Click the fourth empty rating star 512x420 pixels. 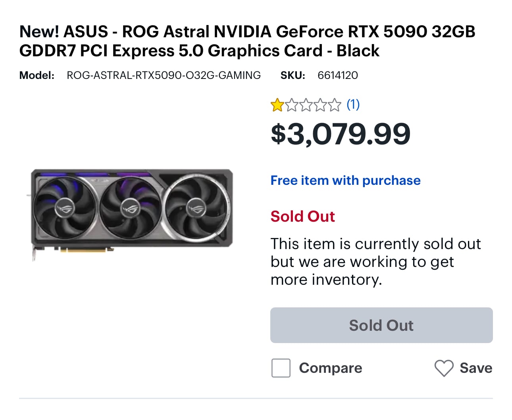point(320,105)
